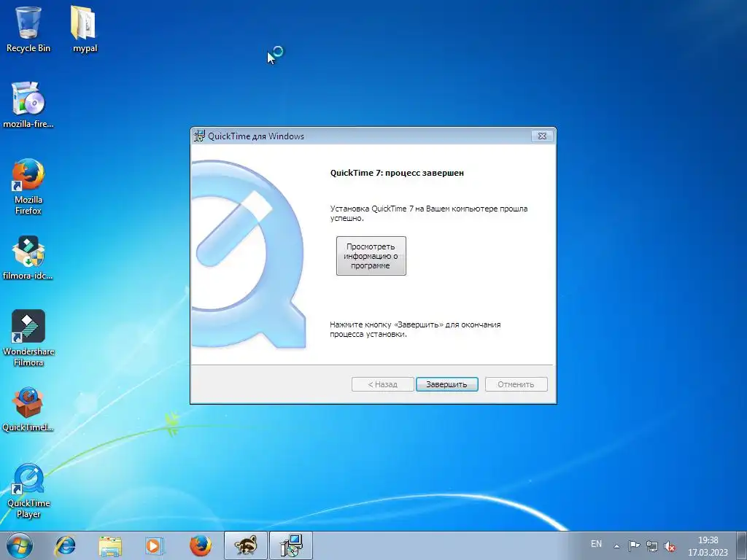This screenshot has width=747, height=560.
Task: Launch Firefox from the taskbar
Action: [x=200, y=545]
